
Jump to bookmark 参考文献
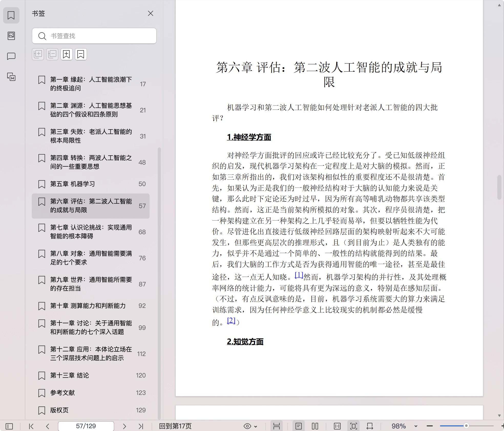click(x=91, y=393)
